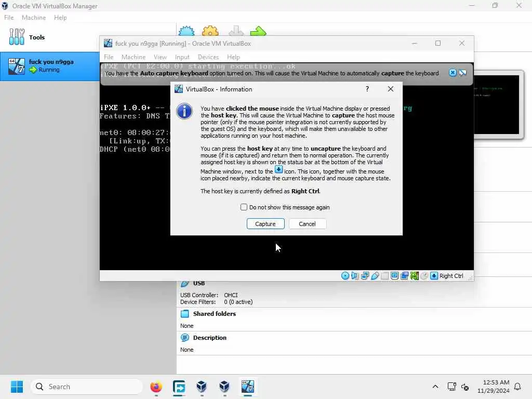Tick 'Do not show this message again'
The image size is (532, 399).
[244, 207]
